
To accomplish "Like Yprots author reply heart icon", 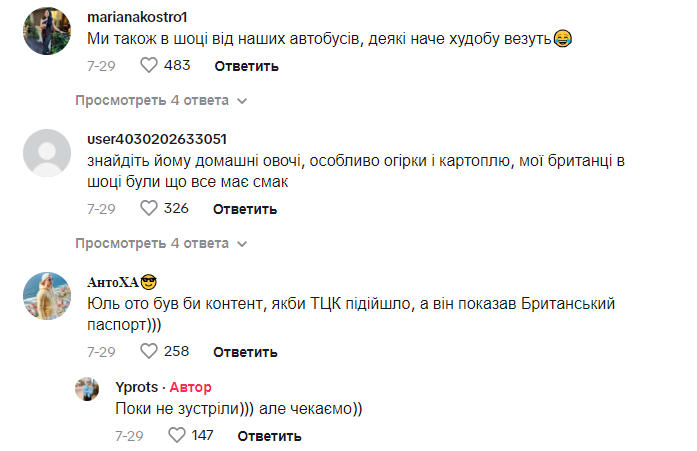I will [x=177, y=436].
